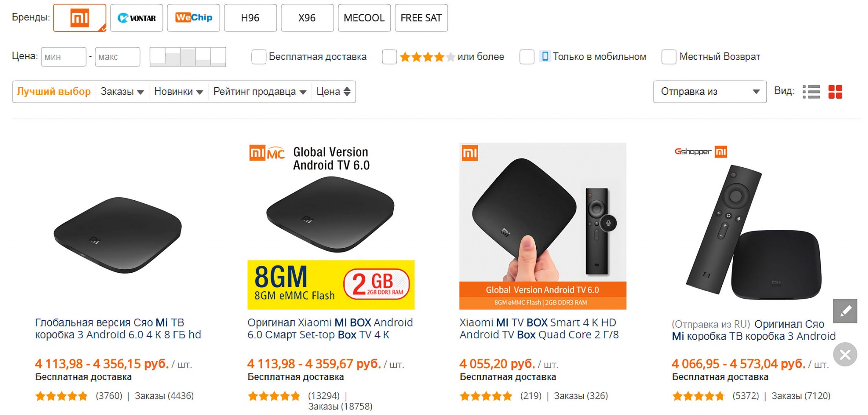Open the Отправка из dropdown
The image size is (868, 415).
click(x=709, y=91)
